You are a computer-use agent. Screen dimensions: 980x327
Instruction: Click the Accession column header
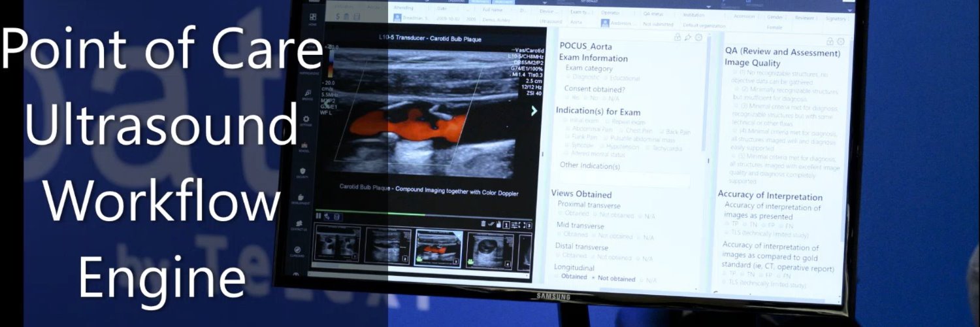click(x=743, y=16)
